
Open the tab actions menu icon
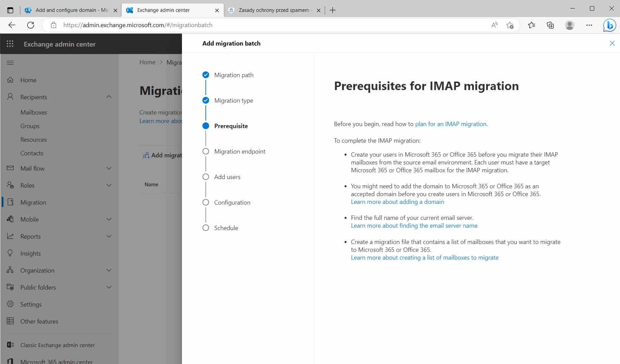(x=10, y=10)
